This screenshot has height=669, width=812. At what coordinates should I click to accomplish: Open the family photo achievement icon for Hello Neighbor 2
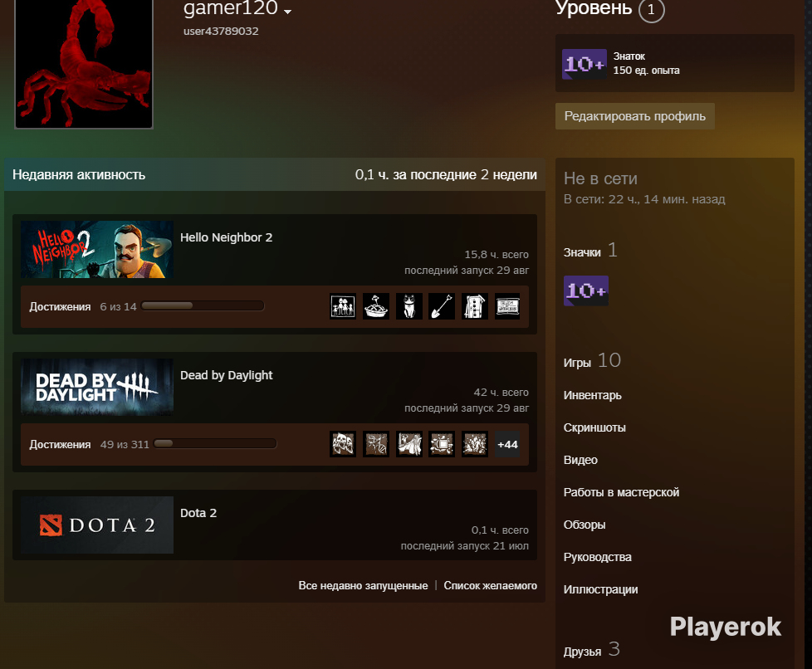point(343,306)
